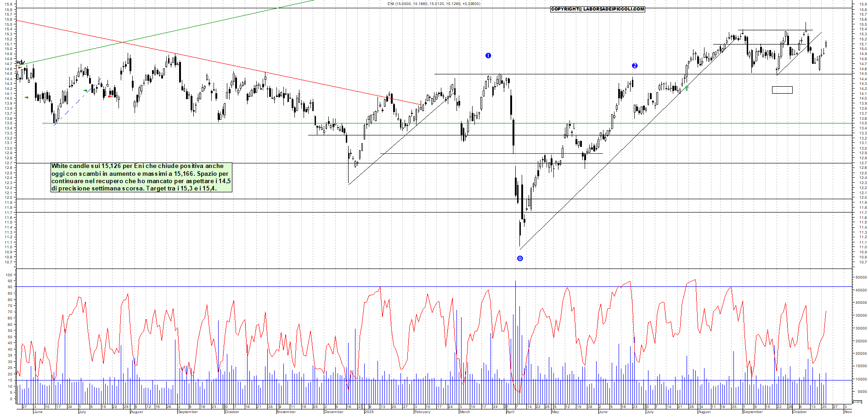Select the green annotation text box
Image resolution: width=868 pixels, height=414 pixels.
pyautogui.click(x=141, y=177)
